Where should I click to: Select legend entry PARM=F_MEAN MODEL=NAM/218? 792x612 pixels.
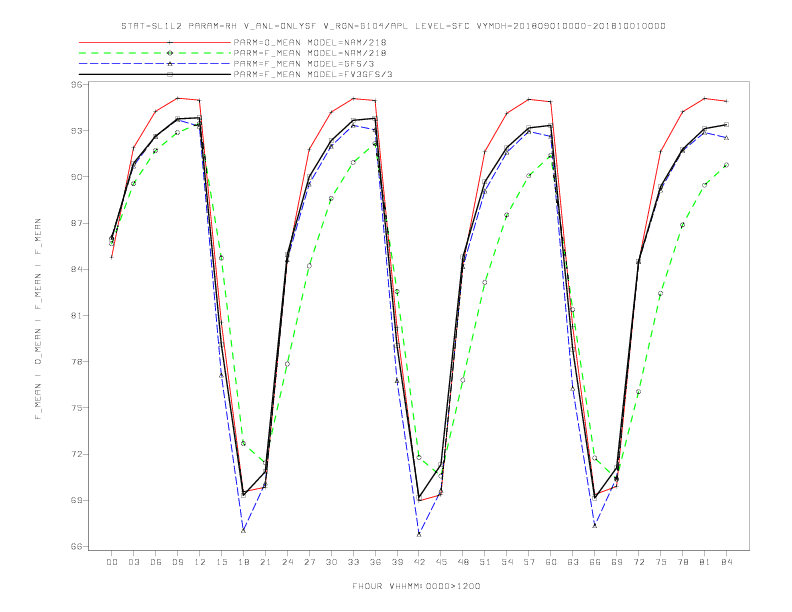(310, 53)
